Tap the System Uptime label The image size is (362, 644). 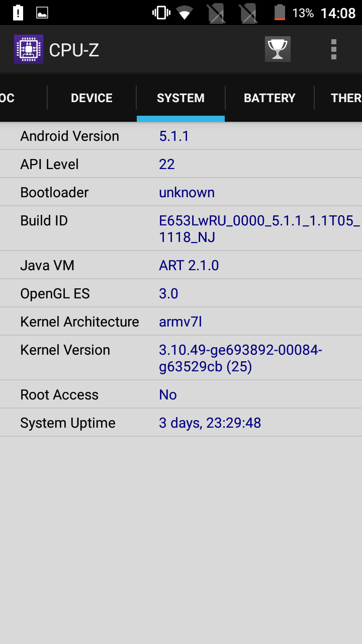[x=68, y=423]
